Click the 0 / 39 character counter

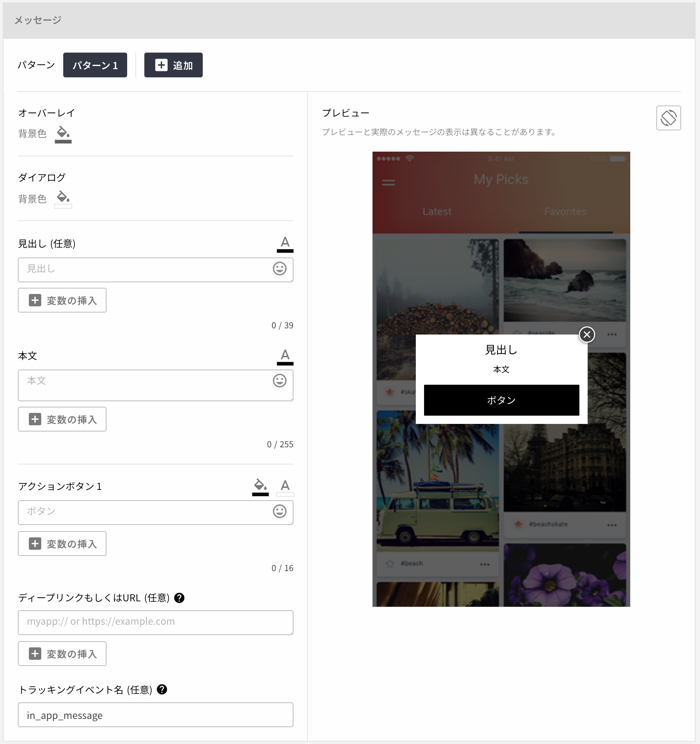[282, 325]
